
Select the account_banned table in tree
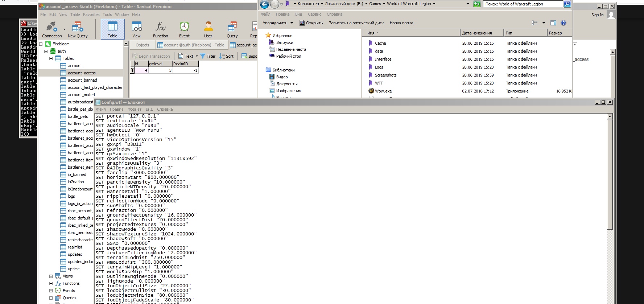[x=82, y=80]
